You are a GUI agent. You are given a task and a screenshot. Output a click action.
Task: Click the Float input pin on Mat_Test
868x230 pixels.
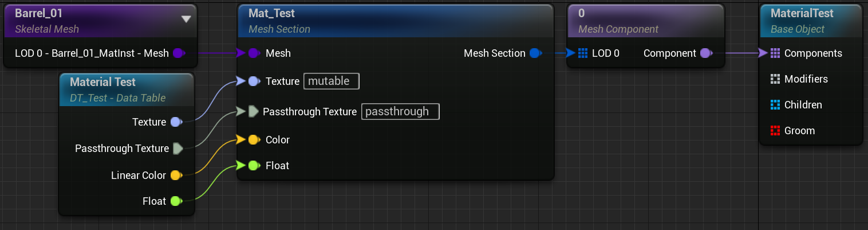click(254, 166)
